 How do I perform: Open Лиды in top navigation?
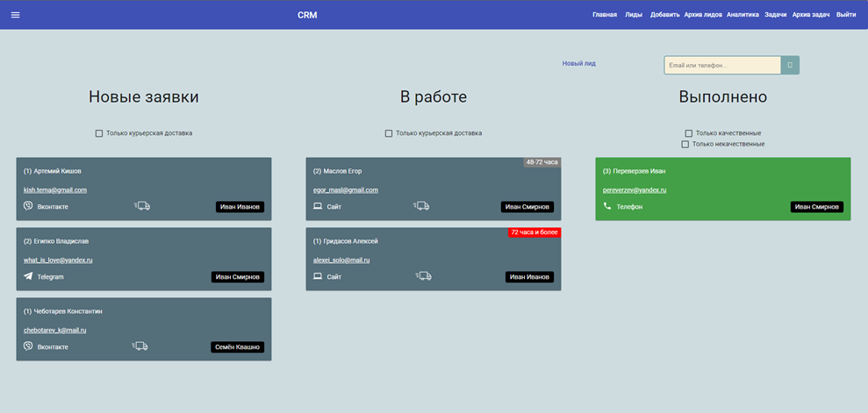coord(634,15)
